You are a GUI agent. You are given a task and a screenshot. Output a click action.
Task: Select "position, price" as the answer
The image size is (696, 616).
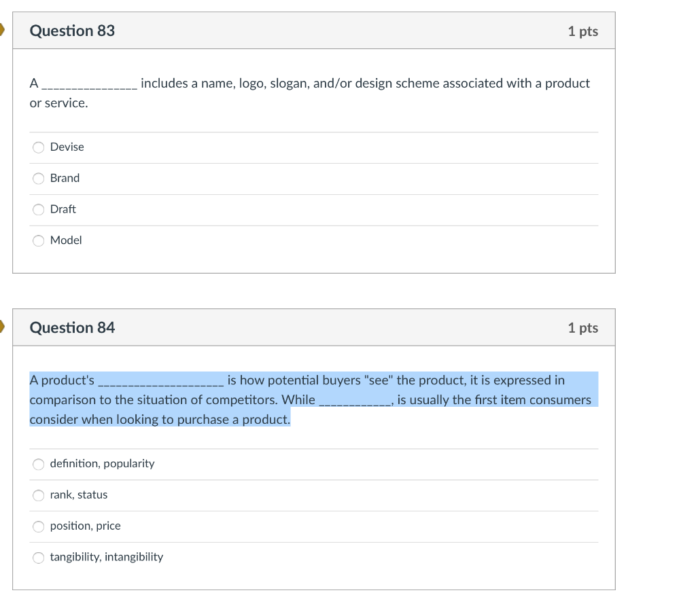39,526
